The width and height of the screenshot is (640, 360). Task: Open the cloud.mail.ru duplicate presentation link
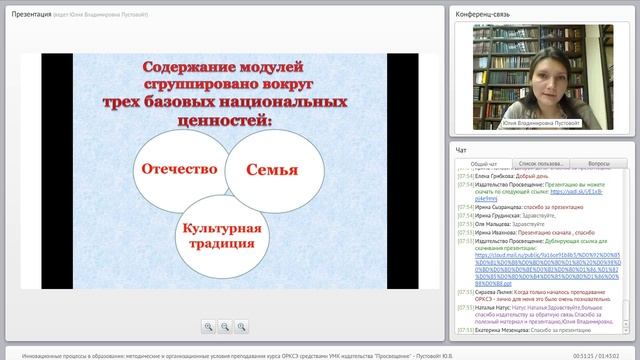(x=547, y=269)
